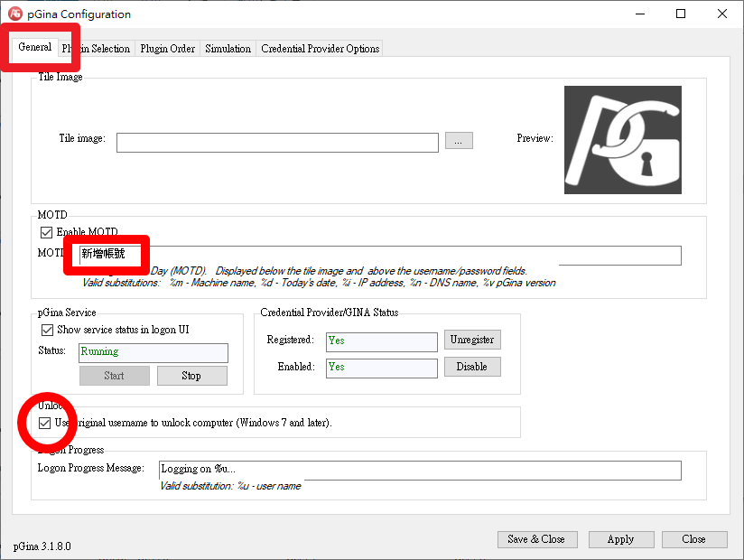Viewport: 744px width, 560px height.
Task: Open the Plugin Selection tab
Action: 96,49
